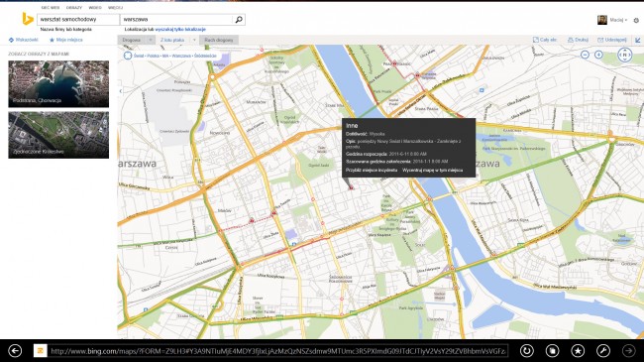Click the red traffic incident marker under popup
This screenshot has height=362, width=644.
click(x=351, y=187)
